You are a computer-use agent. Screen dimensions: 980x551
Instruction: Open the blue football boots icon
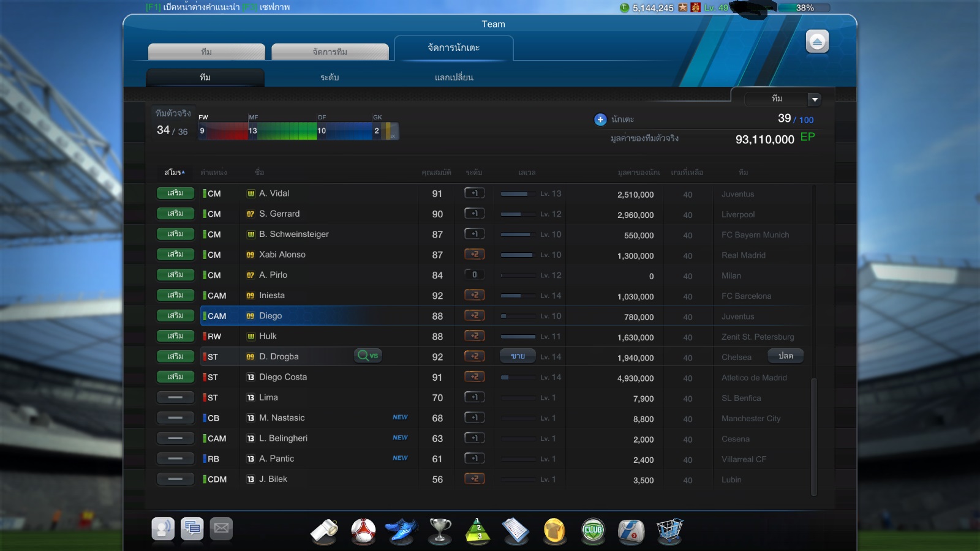point(401,531)
